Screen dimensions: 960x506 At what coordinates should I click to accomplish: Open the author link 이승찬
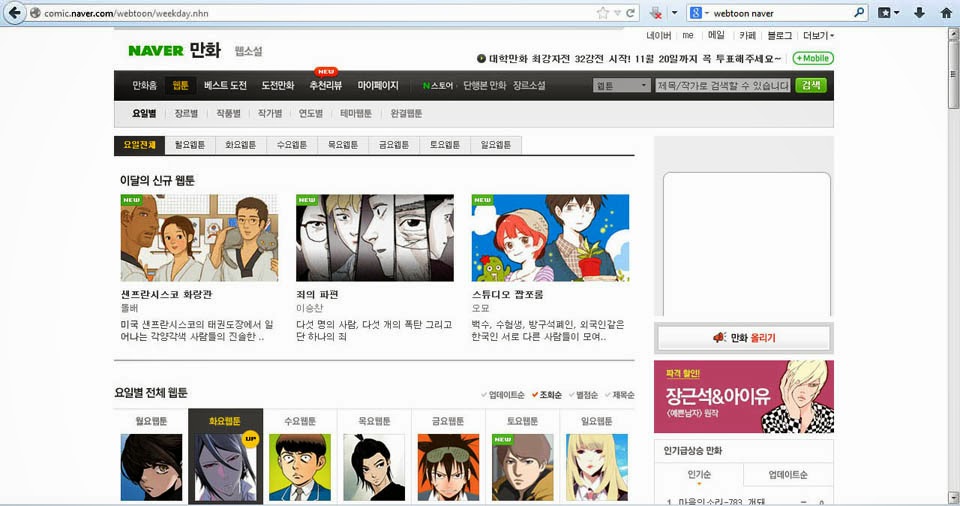point(309,308)
